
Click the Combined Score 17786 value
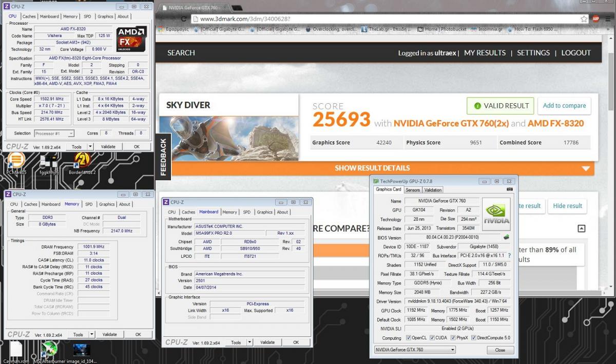click(x=571, y=143)
